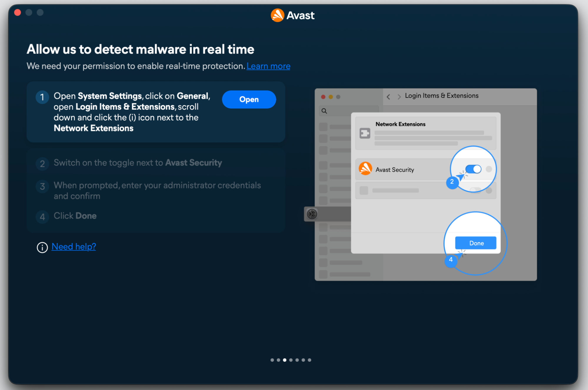Click step 2 "Switch on the toggle next to Avast Security"
The image size is (588, 390).
pyautogui.click(x=138, y=163)
